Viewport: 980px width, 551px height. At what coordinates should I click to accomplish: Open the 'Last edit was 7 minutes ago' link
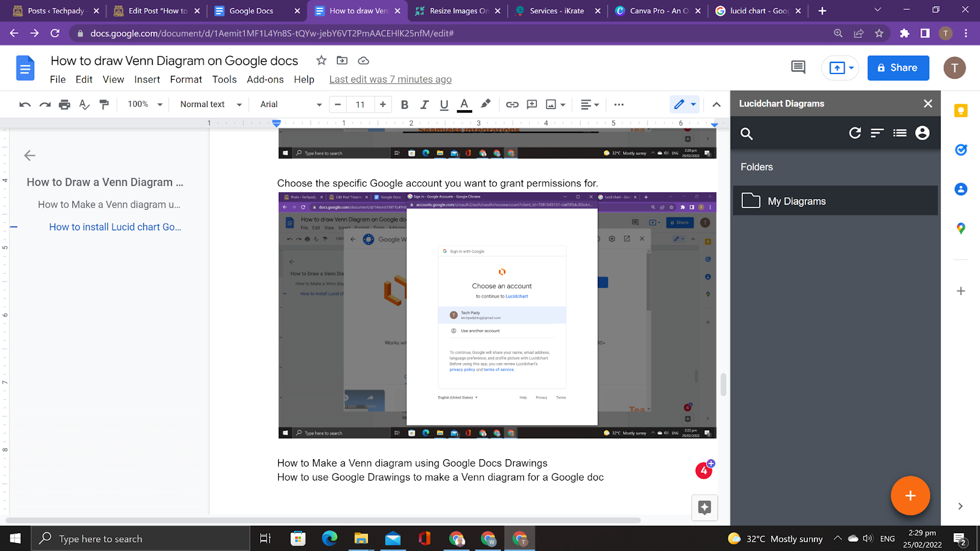390,80
